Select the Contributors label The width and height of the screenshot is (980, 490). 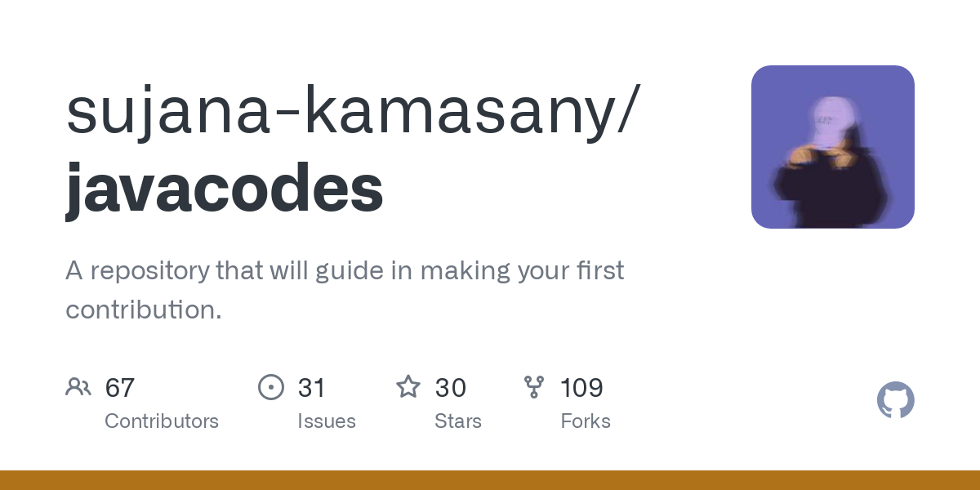click(162, 421)
